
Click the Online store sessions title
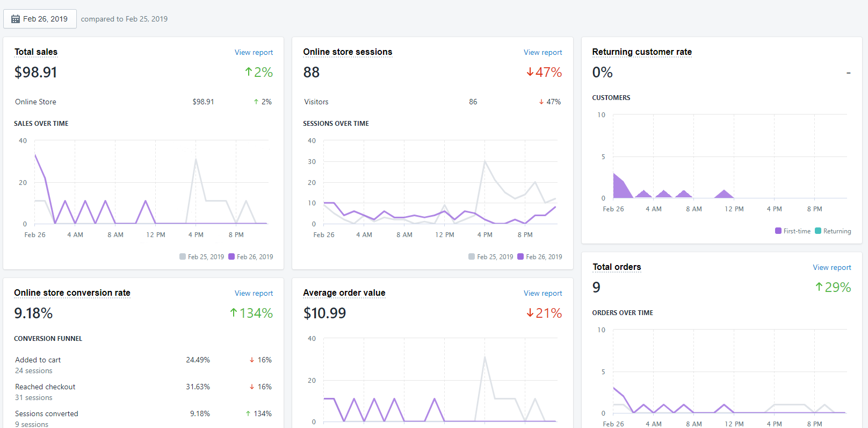[348, 52]
